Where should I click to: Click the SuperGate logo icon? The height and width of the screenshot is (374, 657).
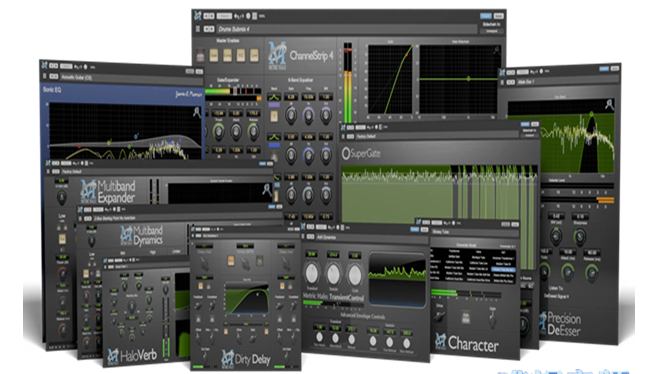click(x=346, y=153)
